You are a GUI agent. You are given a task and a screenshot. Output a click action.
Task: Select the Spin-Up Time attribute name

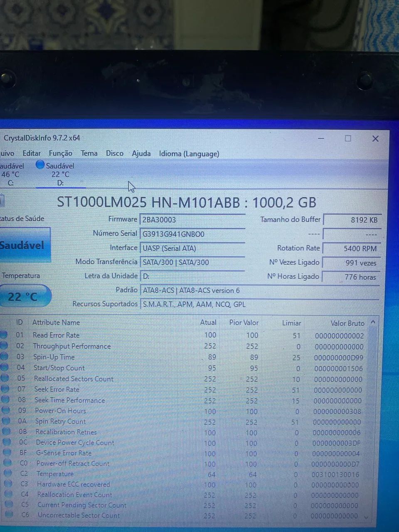point(54,357)
